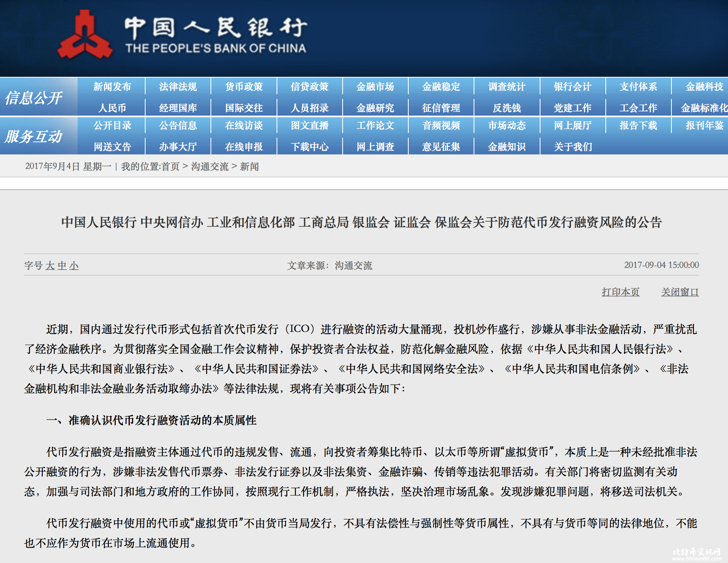Open the 人民币 nav link
Viewport: 728px width, 563px height.
(x=112, y=108)
